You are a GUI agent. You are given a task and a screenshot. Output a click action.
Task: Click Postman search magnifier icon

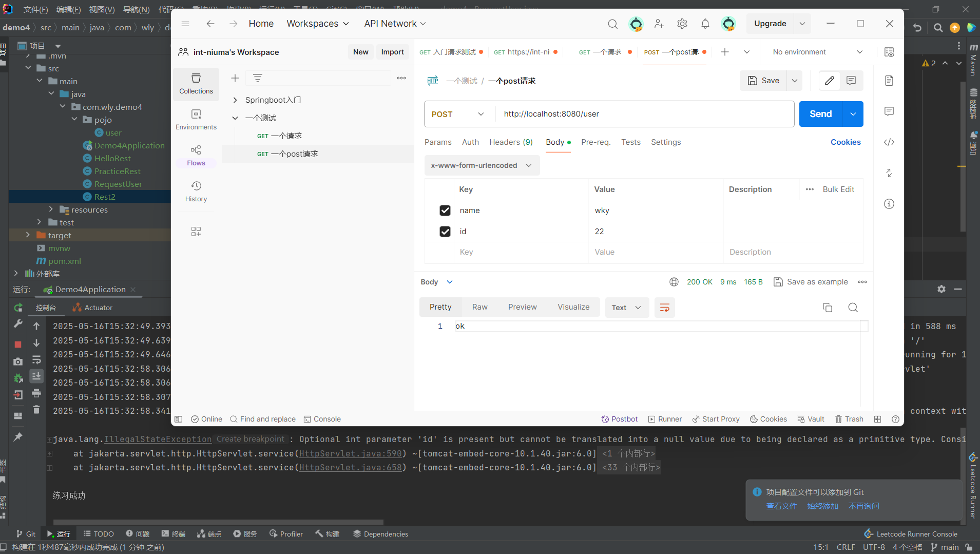point(612,24)
